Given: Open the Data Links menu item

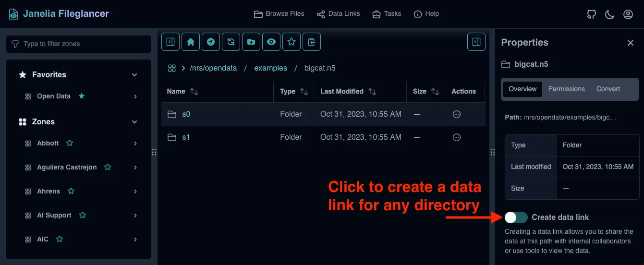Looking at the screenshot, I should click(338, 14).
